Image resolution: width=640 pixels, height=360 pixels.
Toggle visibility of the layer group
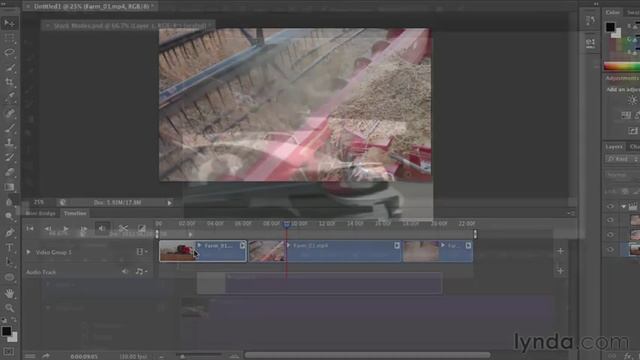click(x=611, y=207)
